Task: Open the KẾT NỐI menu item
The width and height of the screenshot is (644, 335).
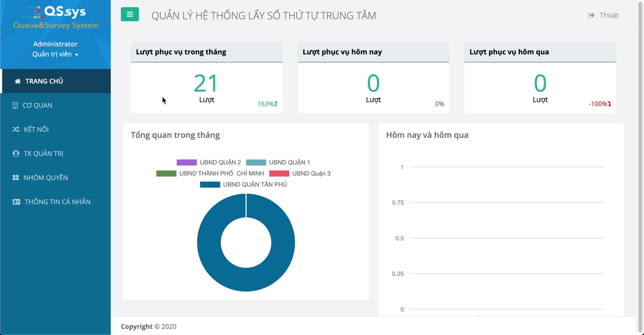Action: (x=36, y=130)
